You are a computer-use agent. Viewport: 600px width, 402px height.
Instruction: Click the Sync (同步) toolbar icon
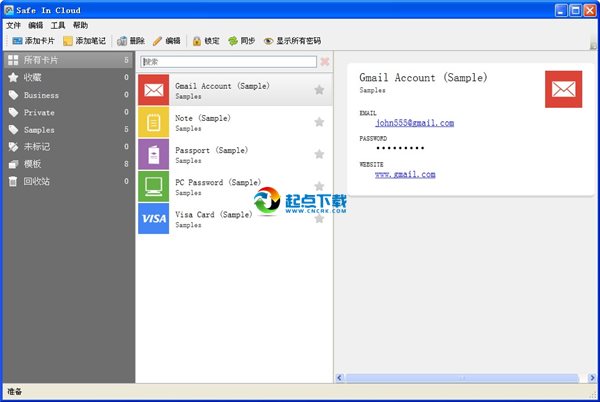(x=233, y=41)
